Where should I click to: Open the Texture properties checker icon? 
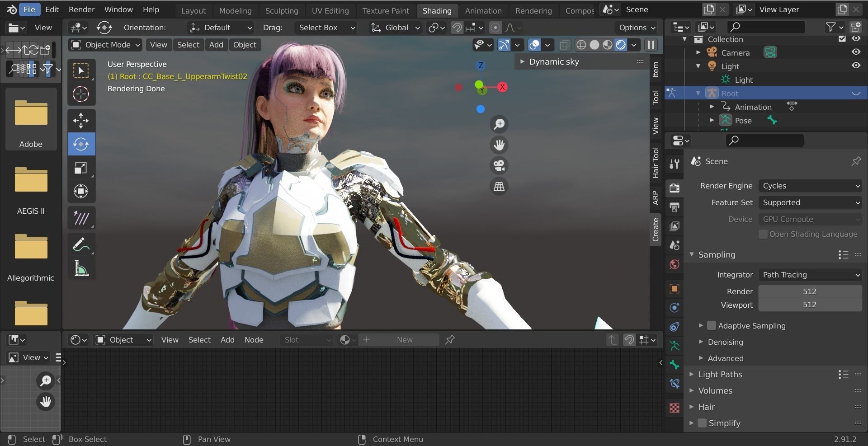click(x=675, y=408)
